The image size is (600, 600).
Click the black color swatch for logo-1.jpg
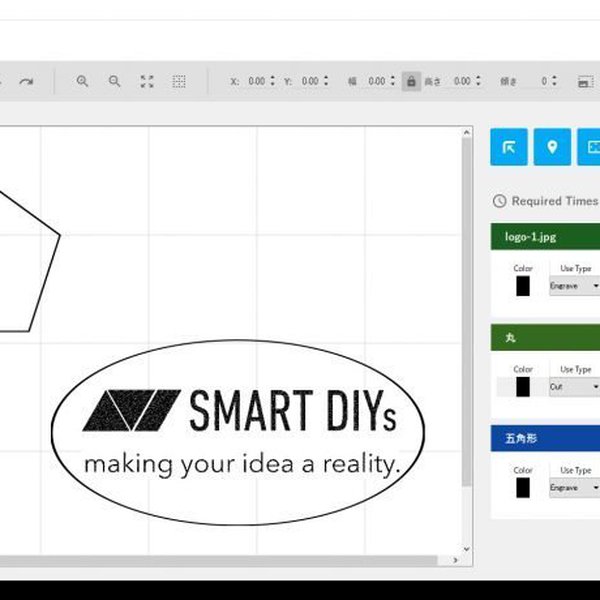click(x=523, y=286)
